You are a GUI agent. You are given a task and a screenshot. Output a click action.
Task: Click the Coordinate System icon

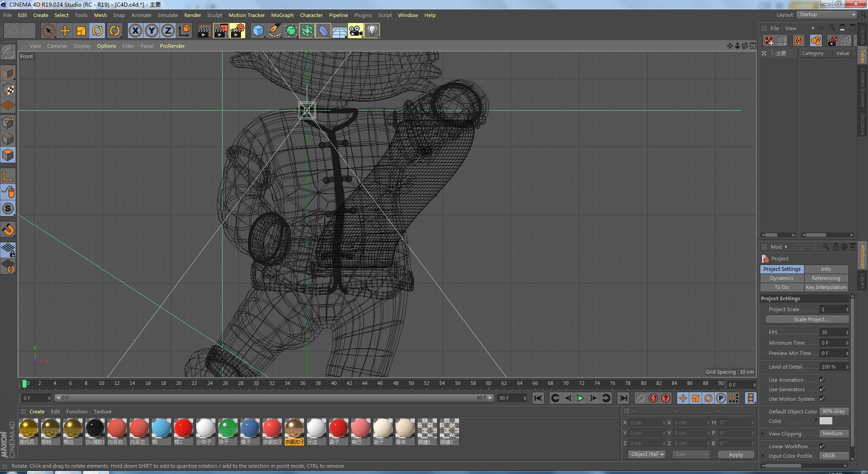coord(184,31)
